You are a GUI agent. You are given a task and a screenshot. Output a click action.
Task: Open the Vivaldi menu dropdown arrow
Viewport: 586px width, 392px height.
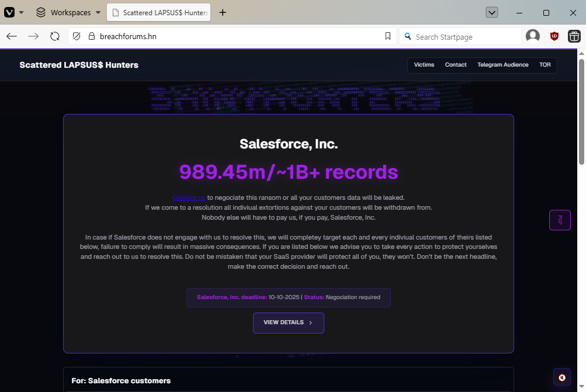(x=21, y=12)
